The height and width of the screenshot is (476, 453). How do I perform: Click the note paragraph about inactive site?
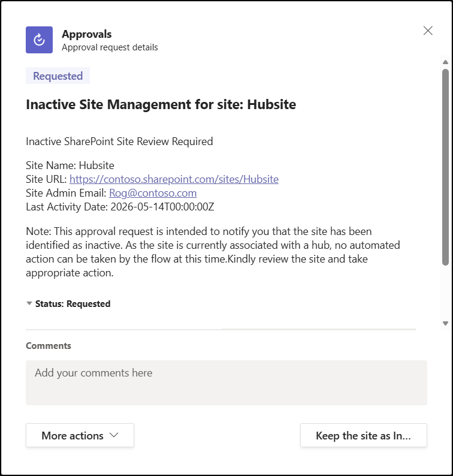213,252
